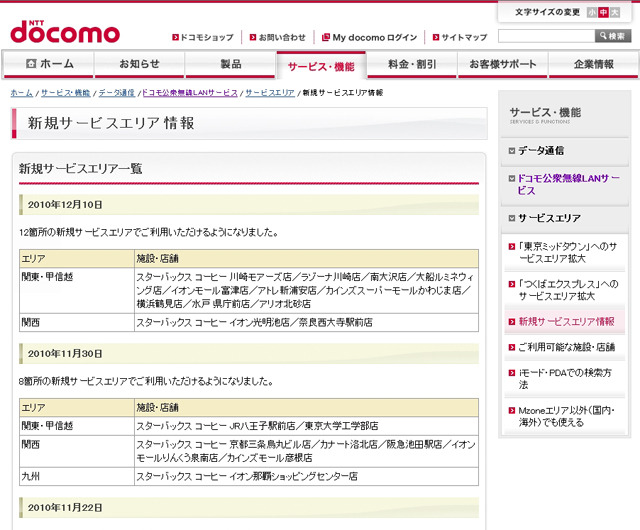Screen dimensions: 640x530
Task: Open the お客様サポート navigation tab
Action: point(502,64)
